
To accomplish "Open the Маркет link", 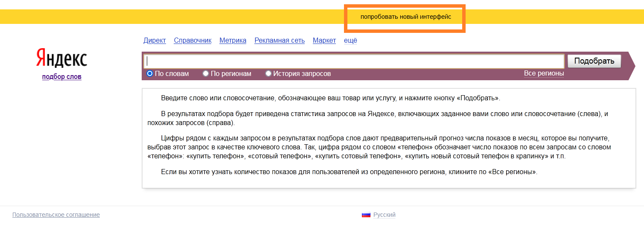I will click(324, 41).
